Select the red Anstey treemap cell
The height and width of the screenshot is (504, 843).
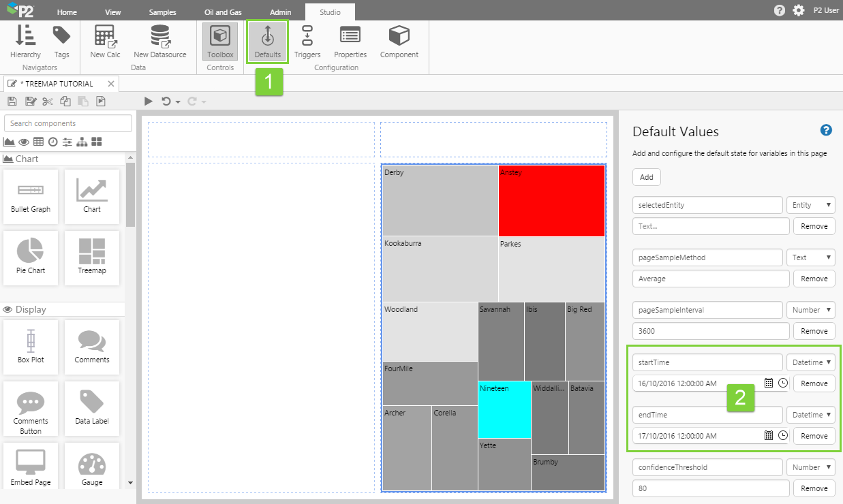[x=551, y=201]
